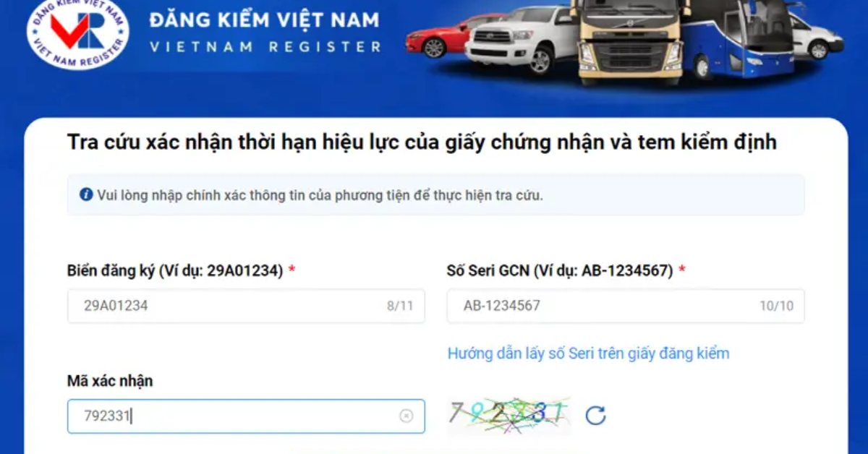Click the VIETNAM REGISTER subtitle text

[x=265, y=47]
